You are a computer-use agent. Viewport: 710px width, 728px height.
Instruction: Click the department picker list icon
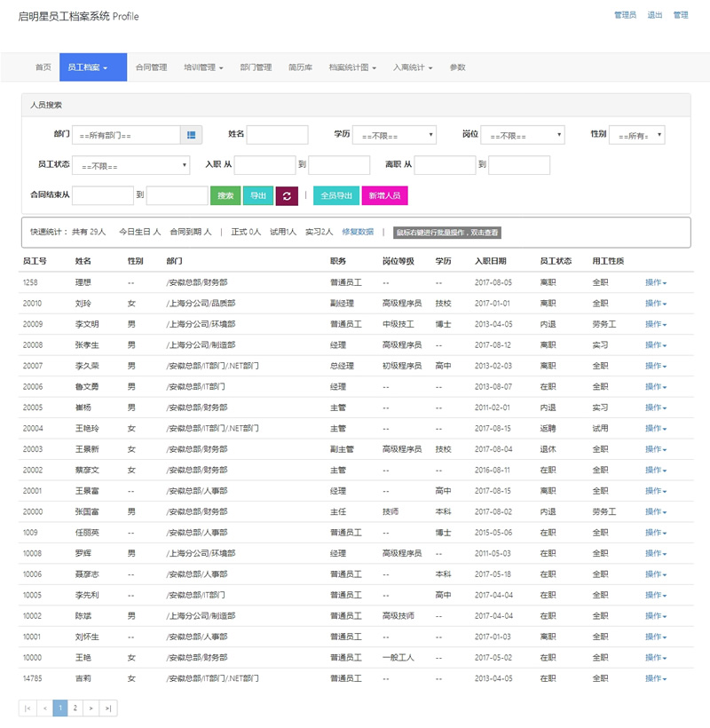pyautogui.click(x=192, y=135)
